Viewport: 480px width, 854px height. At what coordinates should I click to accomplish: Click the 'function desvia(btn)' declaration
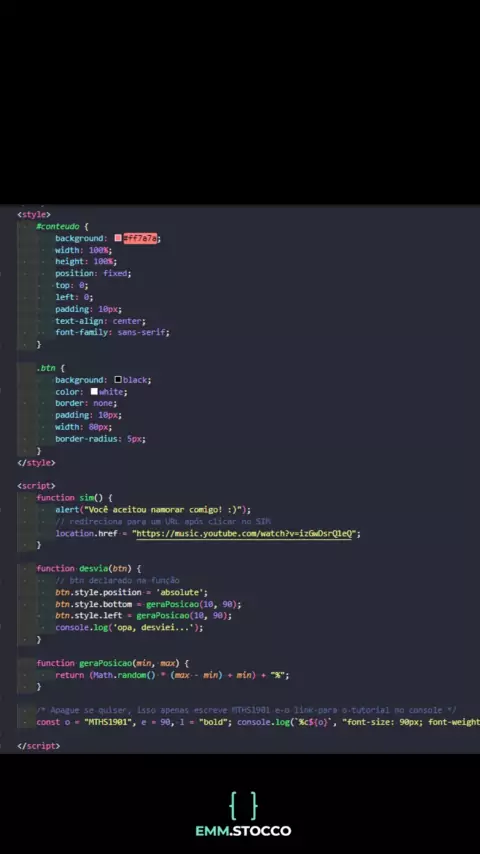tap(88, 569)
